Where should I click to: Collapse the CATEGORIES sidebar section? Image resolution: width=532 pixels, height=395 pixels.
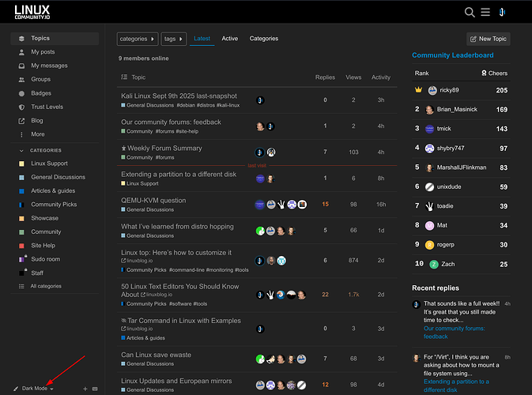click(x=45, y=150)
